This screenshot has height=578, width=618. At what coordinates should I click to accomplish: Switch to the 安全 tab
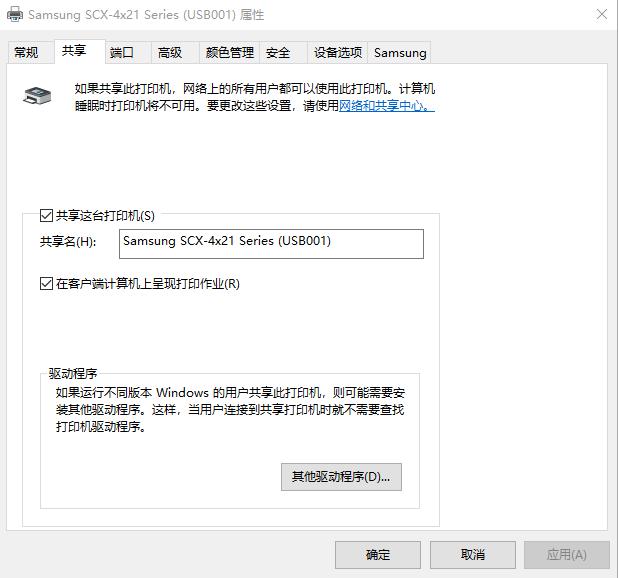(283, 52)
